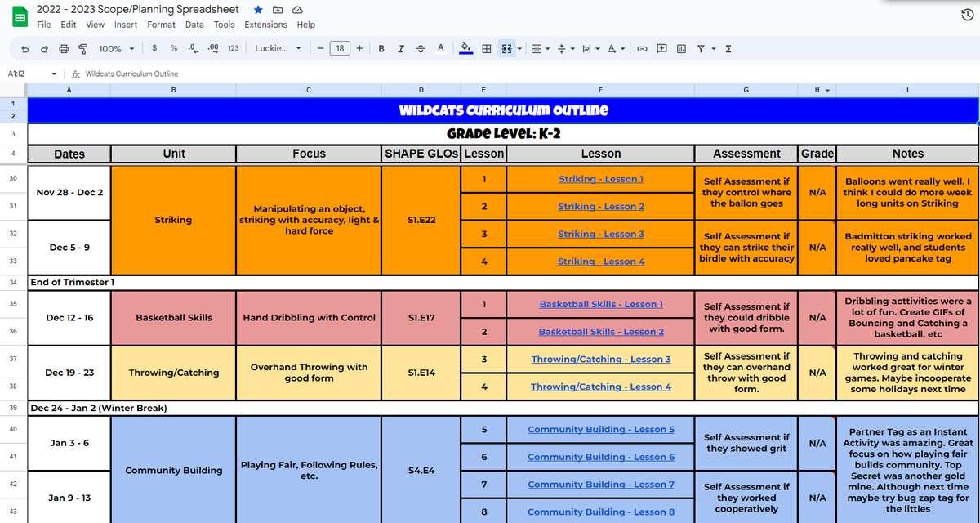This screenshot has height=523, width=980.
Task: Click the Move to folder icon
Action: tap(278, 9)
